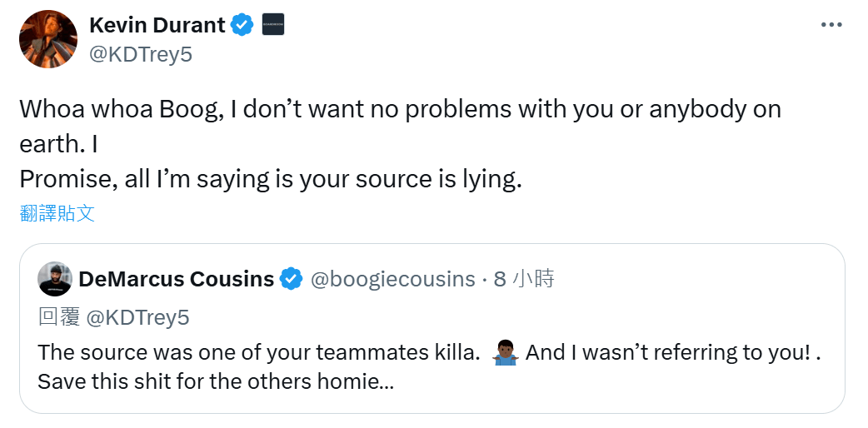Click DeMarcus Cousins' small avatar
The width and height of the screenshot is (868, 428).
tap(55, 280)
